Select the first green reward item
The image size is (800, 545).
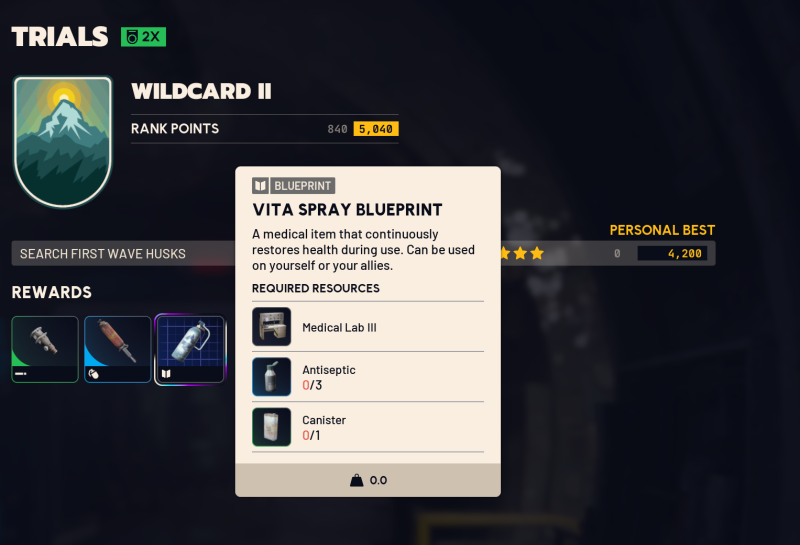45,350
